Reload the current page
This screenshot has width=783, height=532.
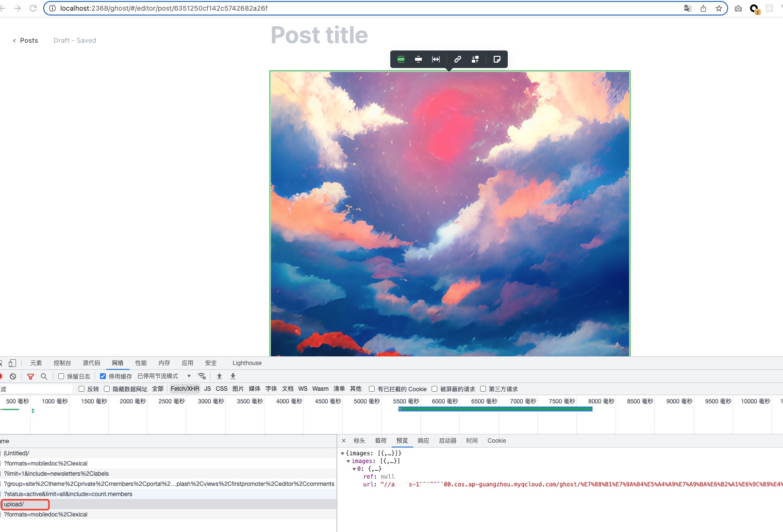coord(33,8)
